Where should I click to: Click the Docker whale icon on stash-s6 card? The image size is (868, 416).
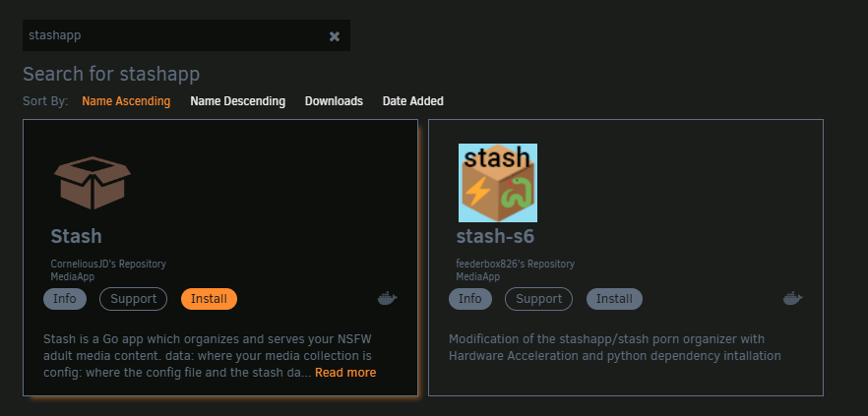pyautogui.click(x=793, y=299)
